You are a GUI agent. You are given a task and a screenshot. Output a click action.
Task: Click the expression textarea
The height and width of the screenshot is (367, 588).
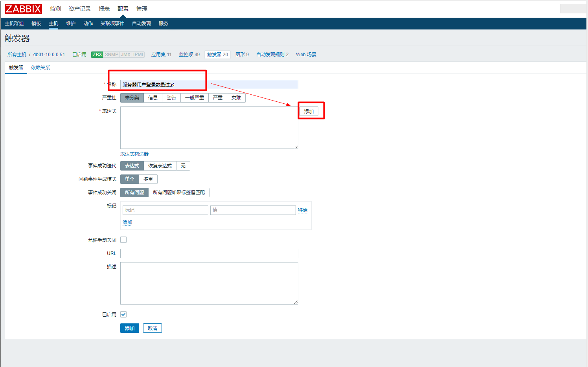(209, 128)
